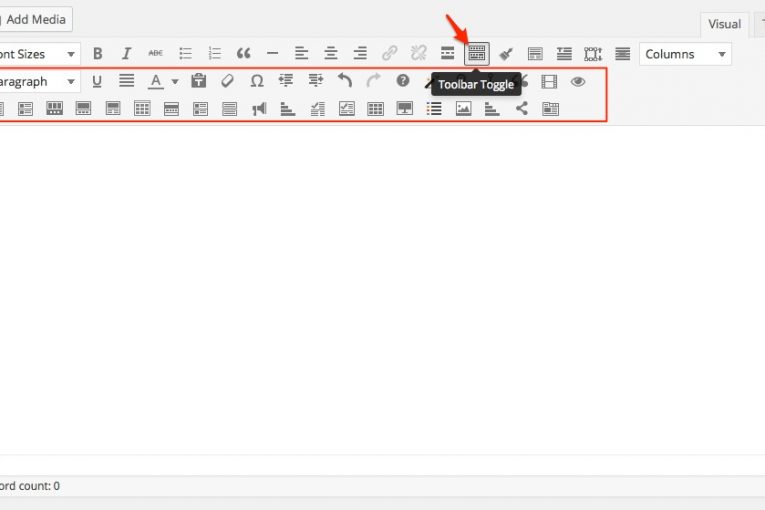
Task: Click the bar chart icon beside megaphone
Action: (x=288, y=108)
